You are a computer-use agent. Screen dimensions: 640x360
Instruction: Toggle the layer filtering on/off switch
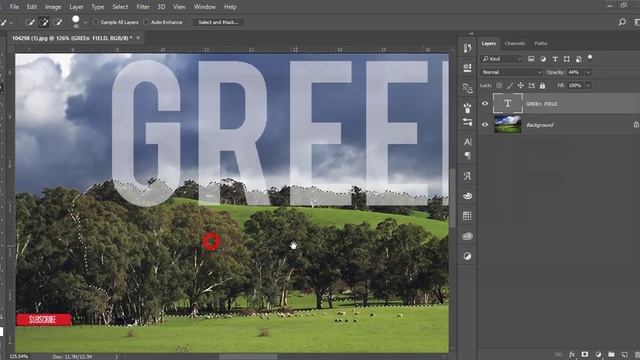click(590, 58)
